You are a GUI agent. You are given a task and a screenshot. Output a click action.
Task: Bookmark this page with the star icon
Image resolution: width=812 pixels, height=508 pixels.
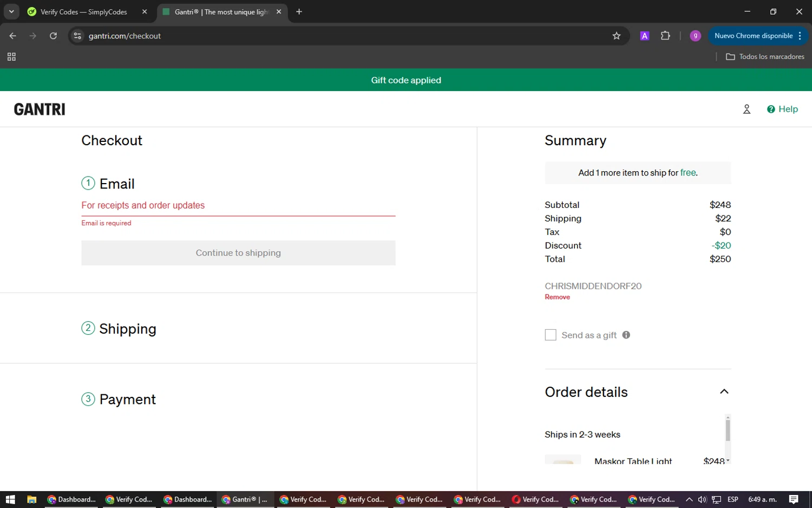[616, 36]
